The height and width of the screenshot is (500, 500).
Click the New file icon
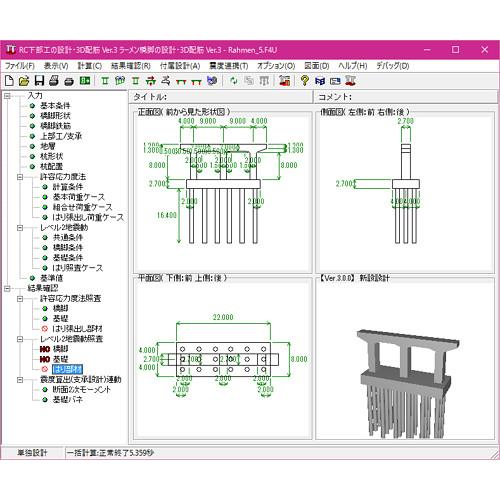pos(9,81)
